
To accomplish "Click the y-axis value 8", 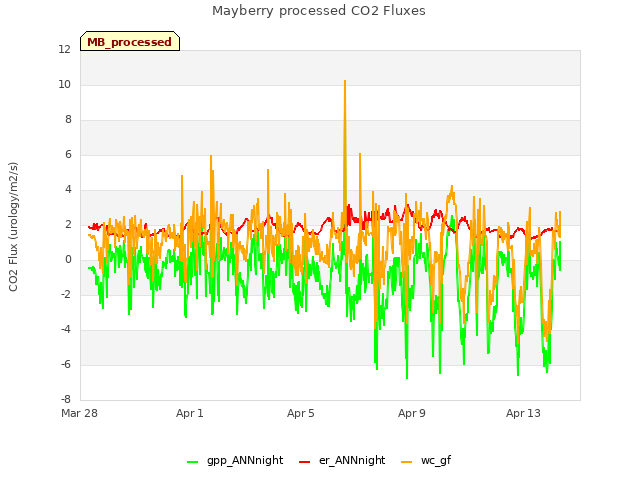I will coord(68,120).
